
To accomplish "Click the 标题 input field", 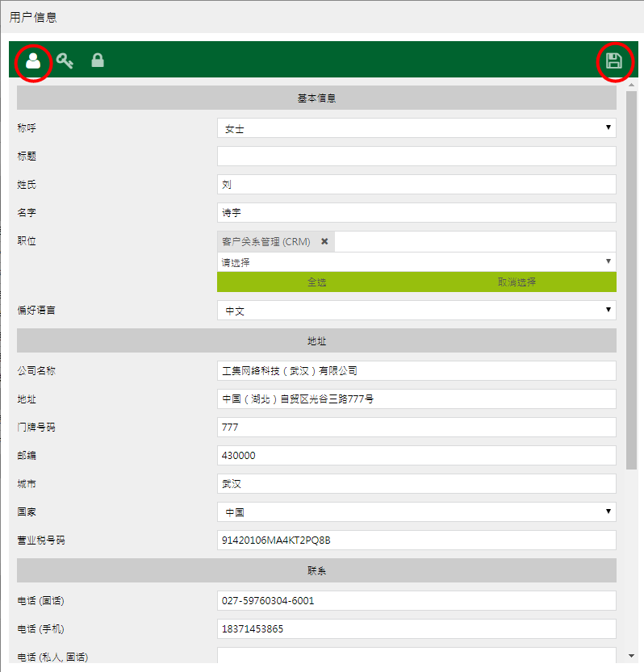I will pos(416,157).
